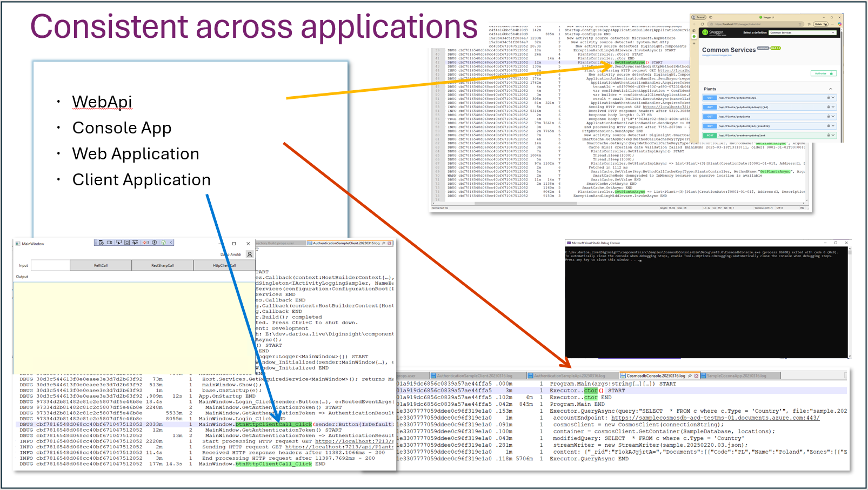Click lock icon on getplantsimpl endpoint
868x490 pixels.
pyautogui.click(x=829, y=97)
